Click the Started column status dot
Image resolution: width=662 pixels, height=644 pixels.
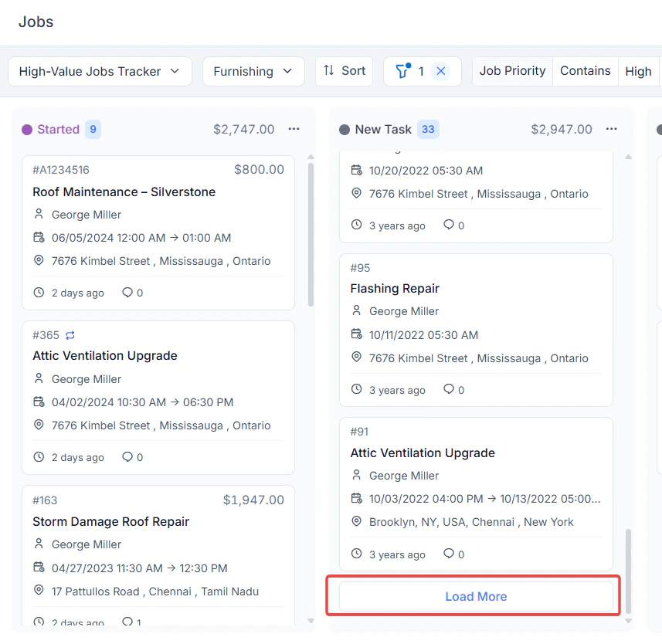(x=27, y=130)
